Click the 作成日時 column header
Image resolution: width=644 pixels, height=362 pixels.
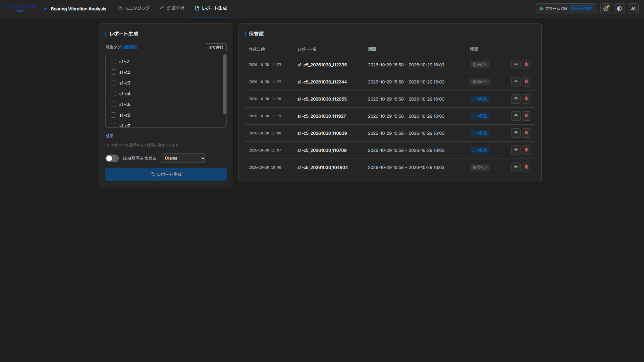coord(257,49)
